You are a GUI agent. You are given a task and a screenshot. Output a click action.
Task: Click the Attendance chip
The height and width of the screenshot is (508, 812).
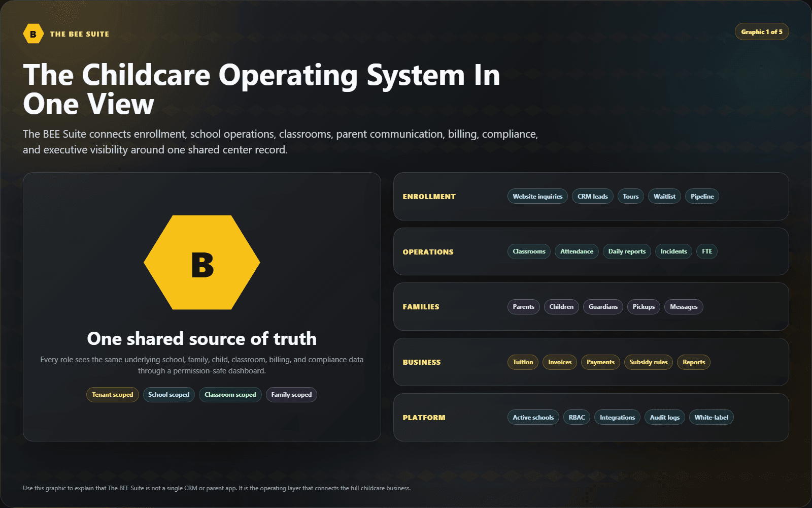pos(577,251)
